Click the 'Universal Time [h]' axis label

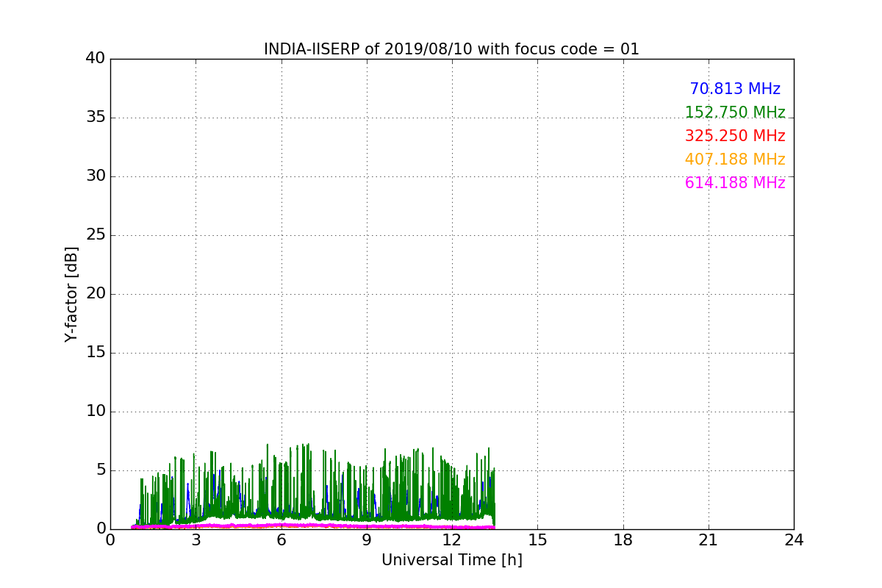pos(452,560)
